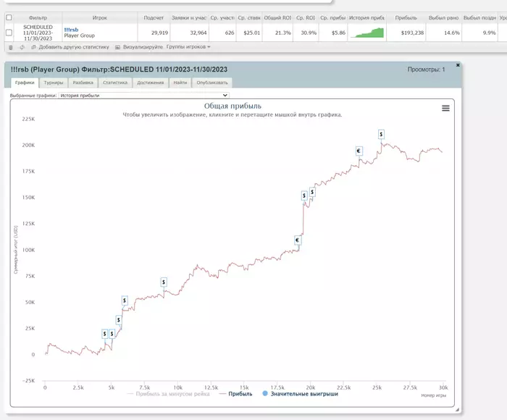
Task: Open the 'Разбивка' tab
Action: [83, 83]
